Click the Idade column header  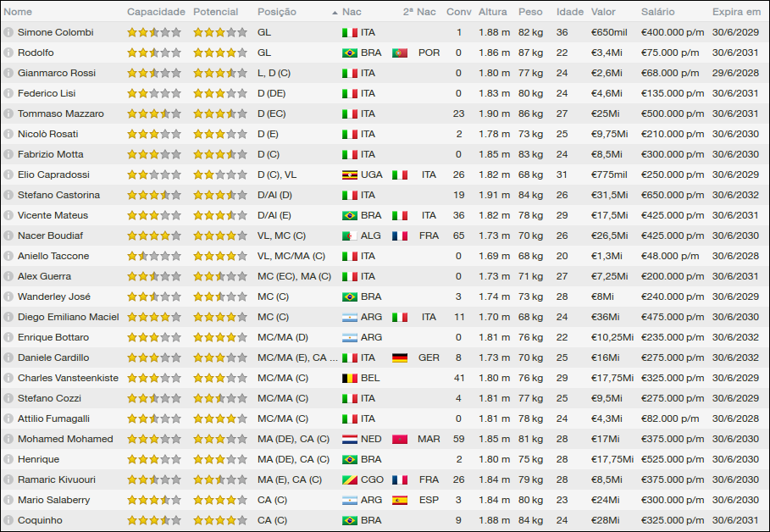[x=569, y=12]
